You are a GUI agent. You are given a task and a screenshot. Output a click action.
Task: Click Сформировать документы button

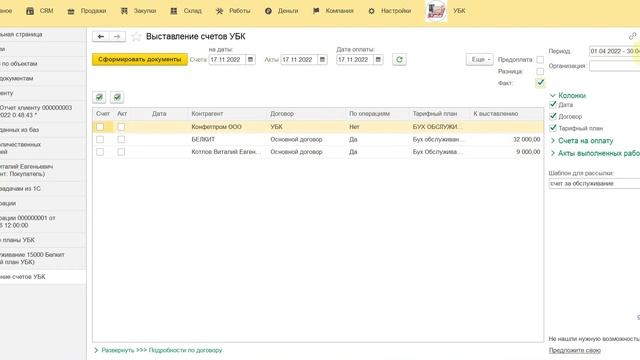(140, 60)
